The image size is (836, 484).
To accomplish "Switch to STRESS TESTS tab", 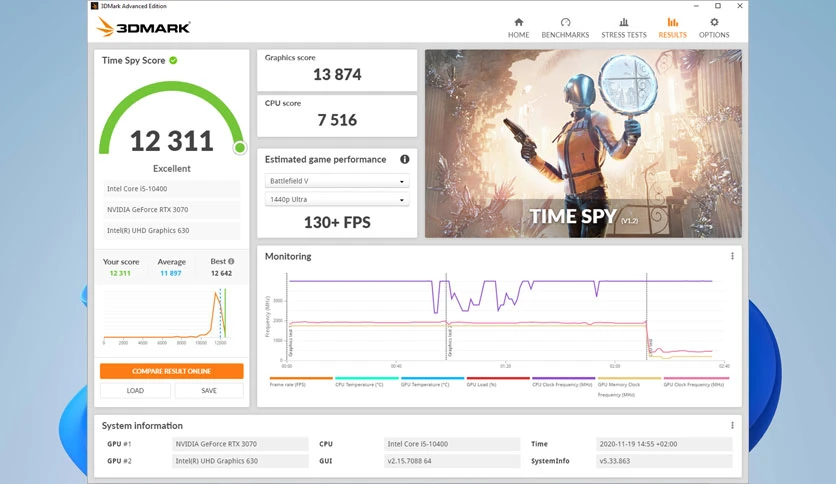I will click(x=624, y=28).
